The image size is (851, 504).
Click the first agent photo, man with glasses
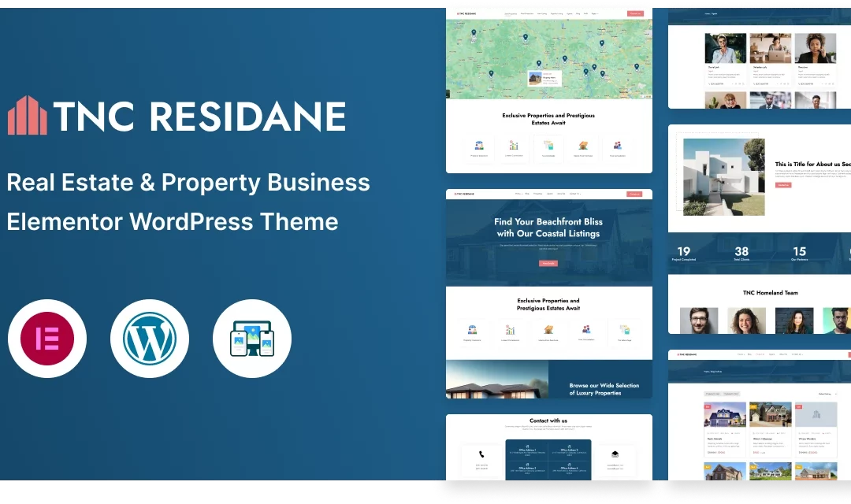pos(726,48)
